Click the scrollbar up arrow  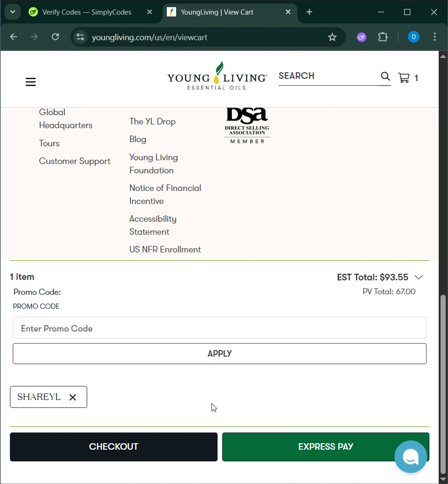[x=443, y=56]
